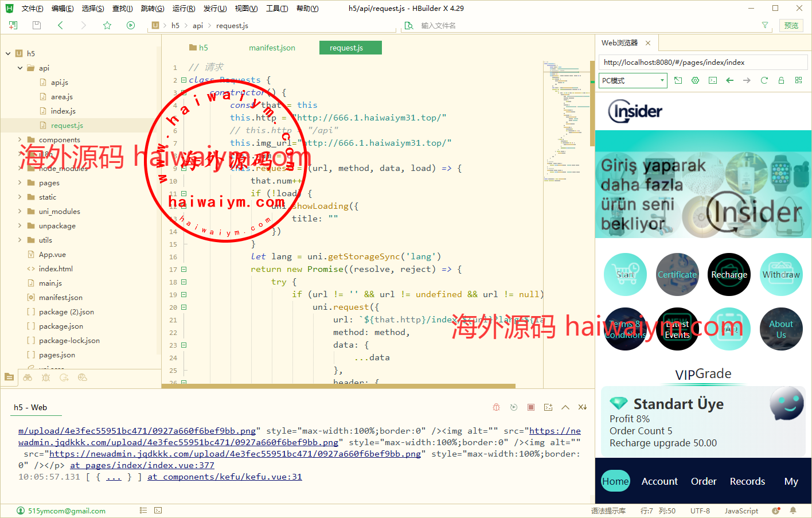Collapse the api folder in project tree
Image resolution: width=812 pixels, height=518 pixels.
20,68
